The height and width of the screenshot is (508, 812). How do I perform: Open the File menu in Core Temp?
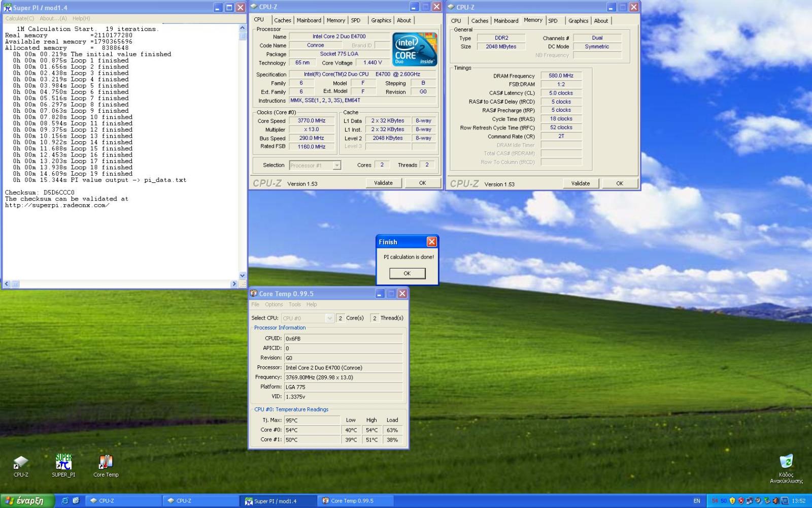pos(255,304)
